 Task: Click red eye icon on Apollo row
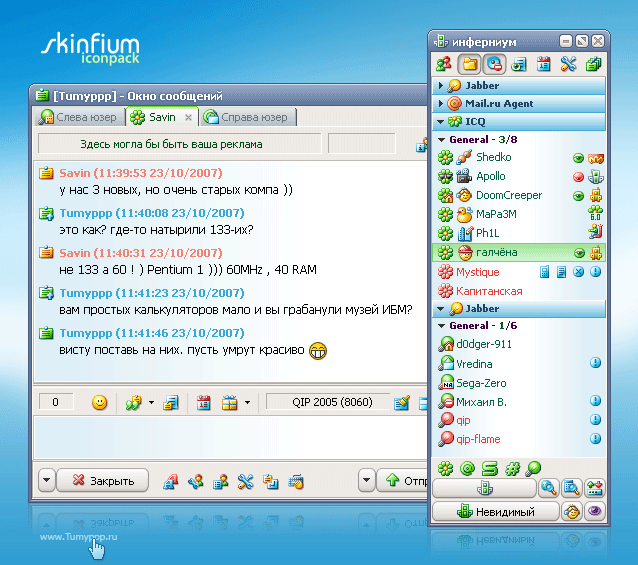[x=578, y=177]
